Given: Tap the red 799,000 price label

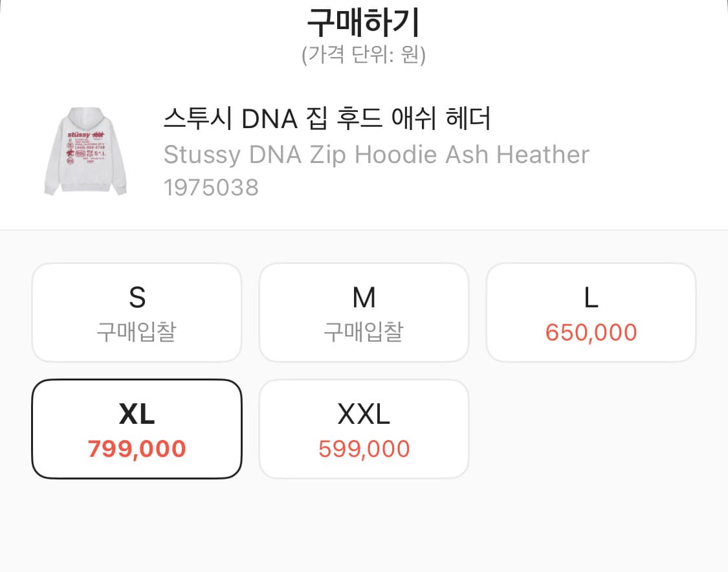Looking at the screenshot, I should pos(137,448).
